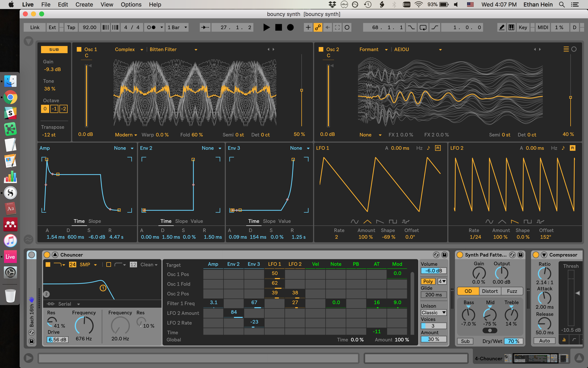This screenshot has width=588, height=368.
Task: Click the Stop transport button
Action: point(278,28)
